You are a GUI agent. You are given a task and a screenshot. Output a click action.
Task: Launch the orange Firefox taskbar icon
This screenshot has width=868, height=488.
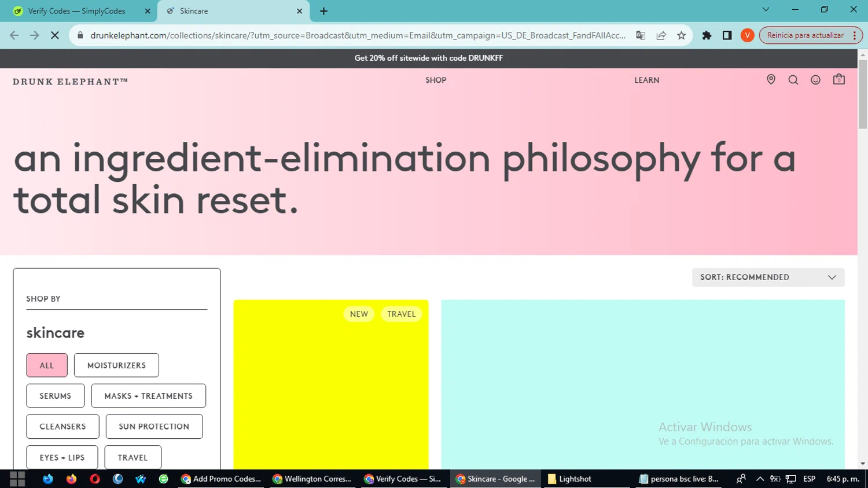(x=71, y=479)
